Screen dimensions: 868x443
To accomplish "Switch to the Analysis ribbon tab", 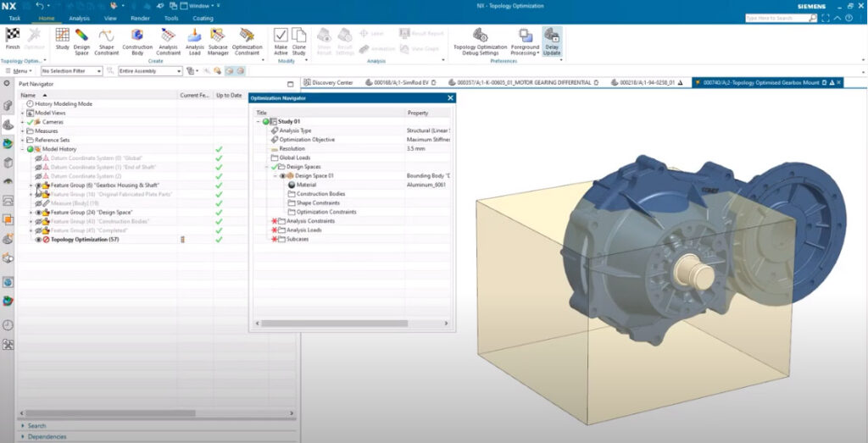I will pos(79,19).
